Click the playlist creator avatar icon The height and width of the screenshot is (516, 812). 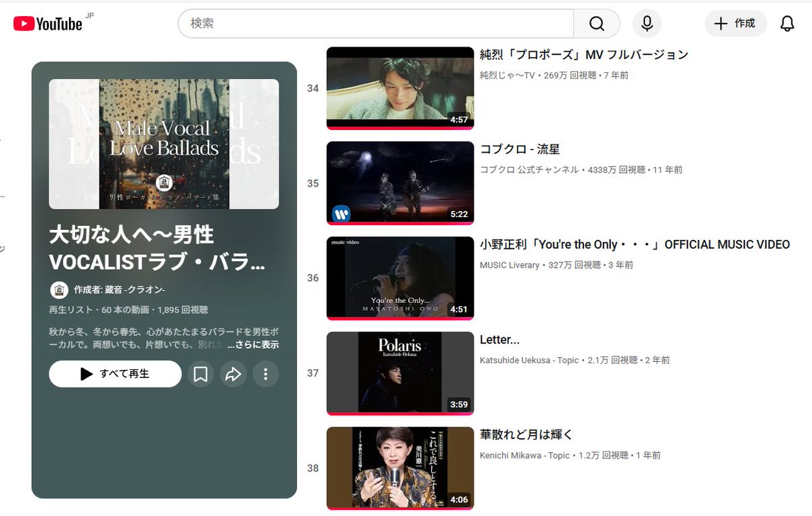[x=59, y=289]
